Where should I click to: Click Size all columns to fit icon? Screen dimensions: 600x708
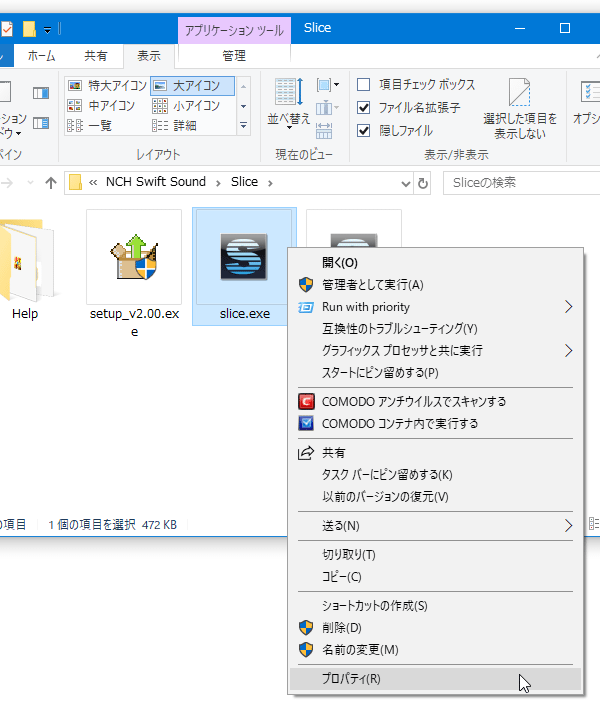(x=324, y=131)
